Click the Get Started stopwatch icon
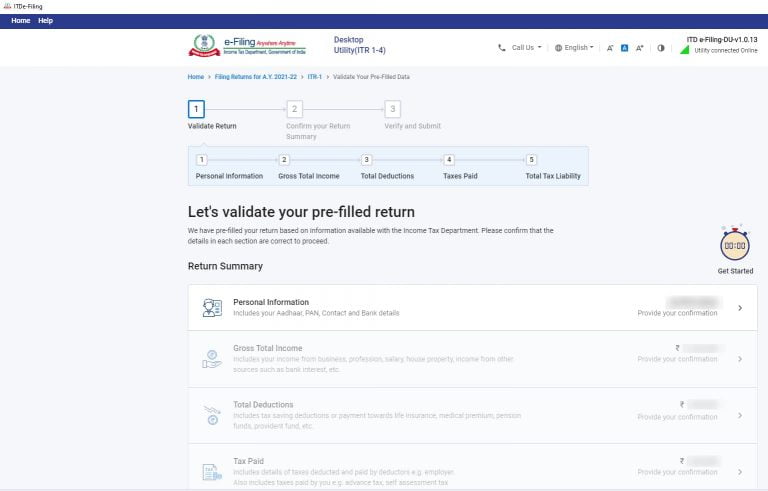This screenshot has width=768, height=491. [735, 244]
